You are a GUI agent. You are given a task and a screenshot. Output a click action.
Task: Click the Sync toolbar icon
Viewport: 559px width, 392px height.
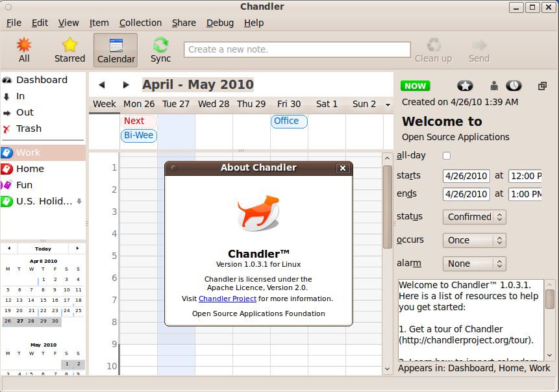point(160,50)
